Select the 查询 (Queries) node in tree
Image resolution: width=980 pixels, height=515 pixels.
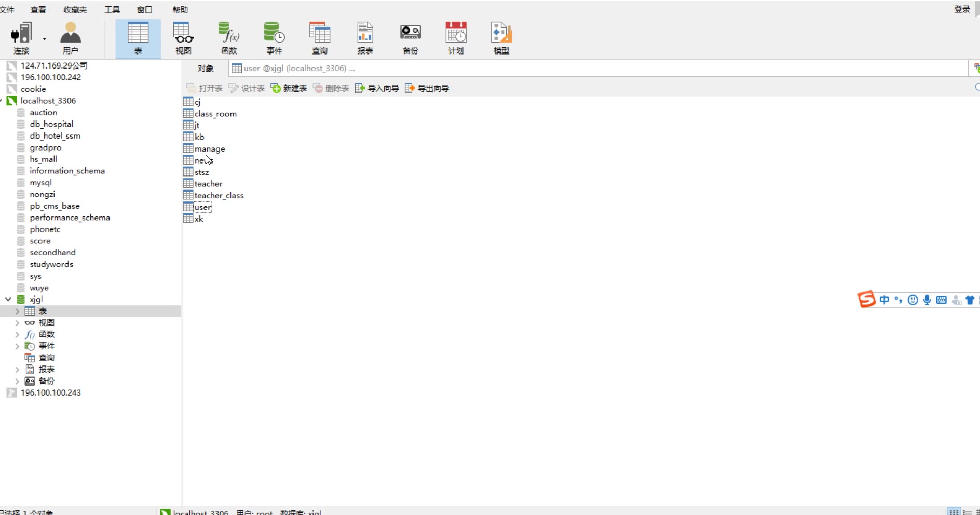(46, 358)
